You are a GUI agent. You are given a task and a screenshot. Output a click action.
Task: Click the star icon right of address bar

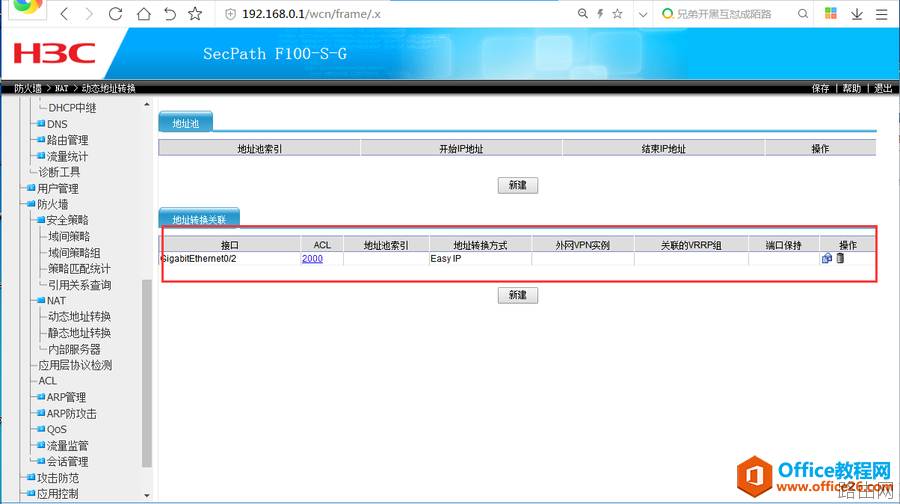point(618,13)
